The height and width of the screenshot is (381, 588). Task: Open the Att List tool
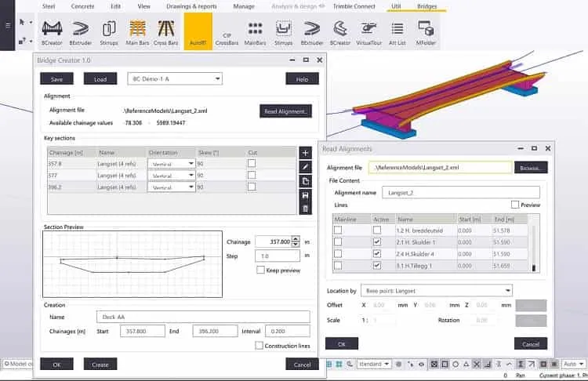[x=397, y=33]
